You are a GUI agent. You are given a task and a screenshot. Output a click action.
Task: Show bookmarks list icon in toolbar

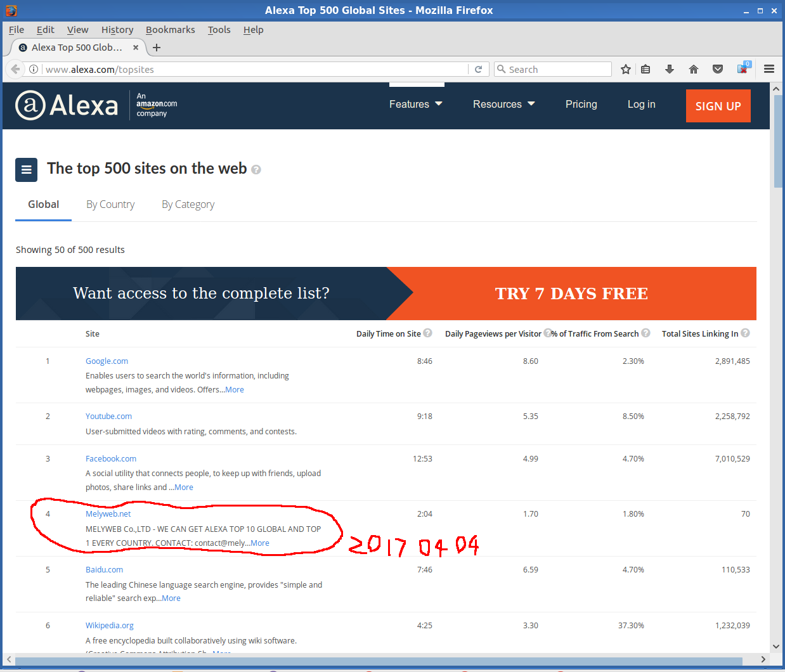coord(646,69)
